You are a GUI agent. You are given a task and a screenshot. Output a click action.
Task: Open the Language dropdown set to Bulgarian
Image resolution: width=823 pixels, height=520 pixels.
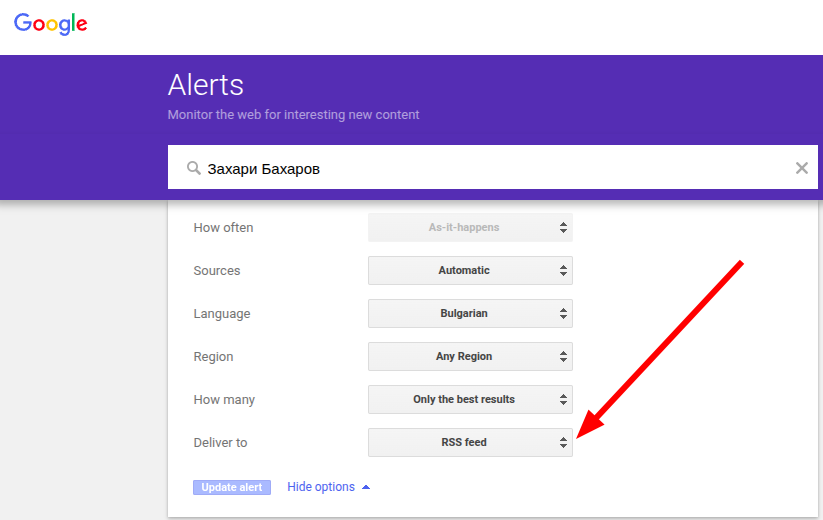tap(470, 313)
